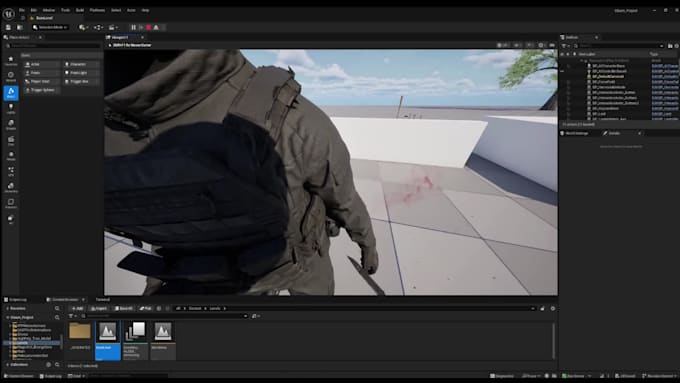Switch to the Details tab

pyautogui.click(x=614, y=133)
